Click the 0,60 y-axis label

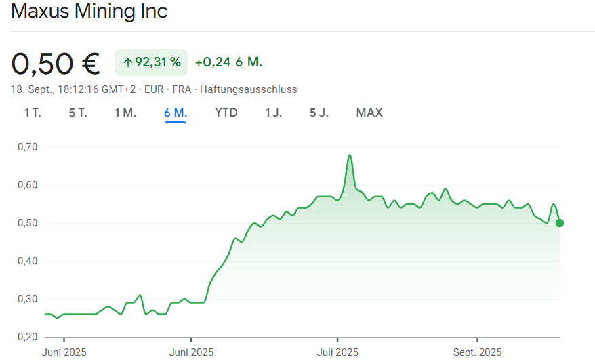[x=28, y=185]
